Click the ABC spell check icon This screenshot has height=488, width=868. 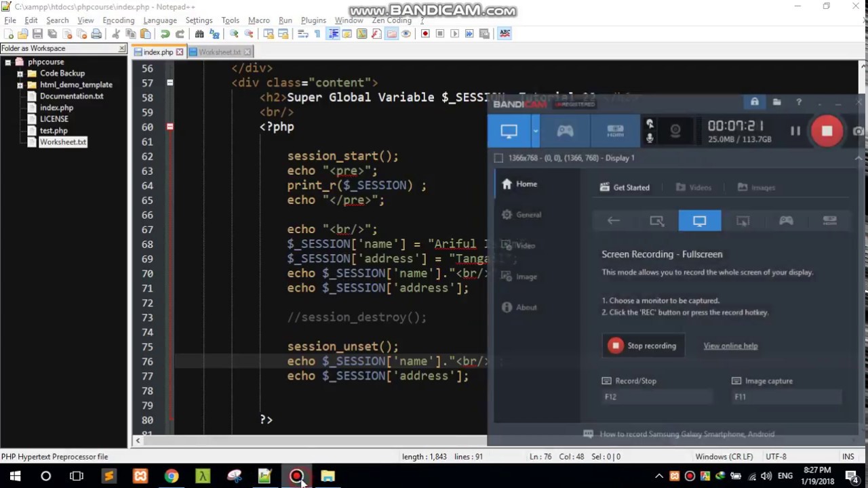click(x=505, y=34)
